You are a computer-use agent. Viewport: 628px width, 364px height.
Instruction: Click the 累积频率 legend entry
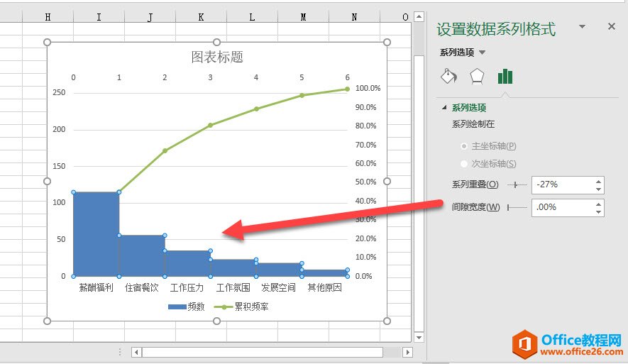coord(241,307)
